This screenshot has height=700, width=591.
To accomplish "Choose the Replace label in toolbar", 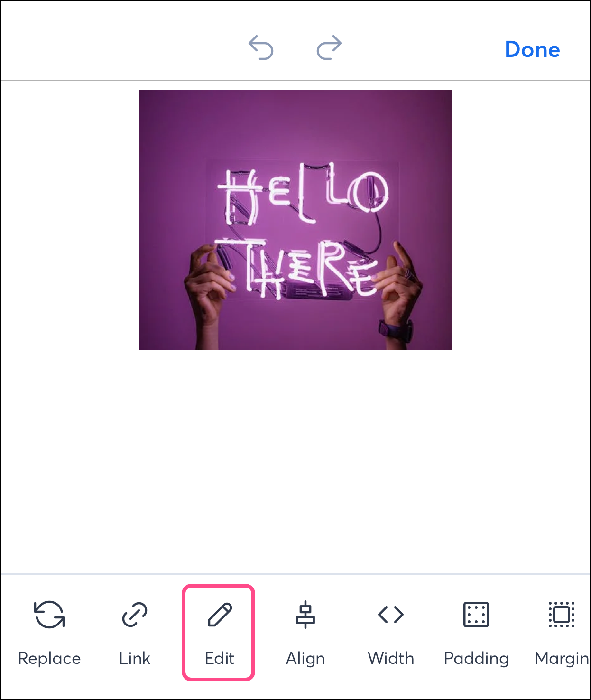I will tap(49, 659).
